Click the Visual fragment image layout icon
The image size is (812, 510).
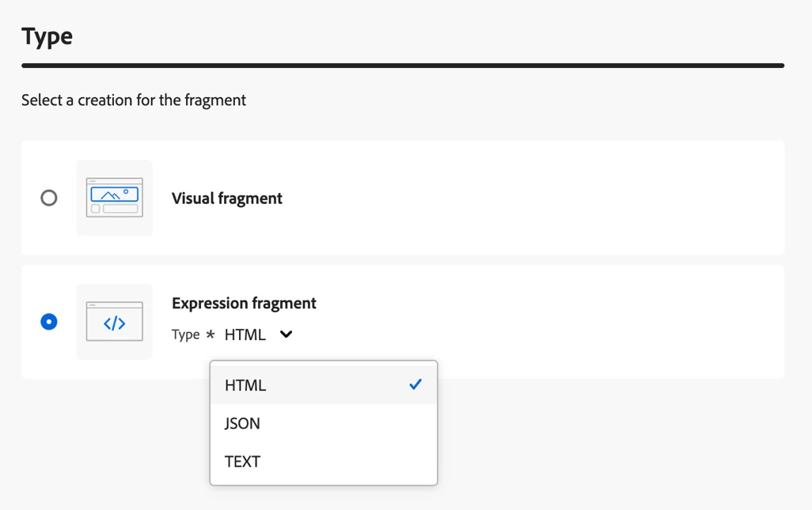(115, 198)
